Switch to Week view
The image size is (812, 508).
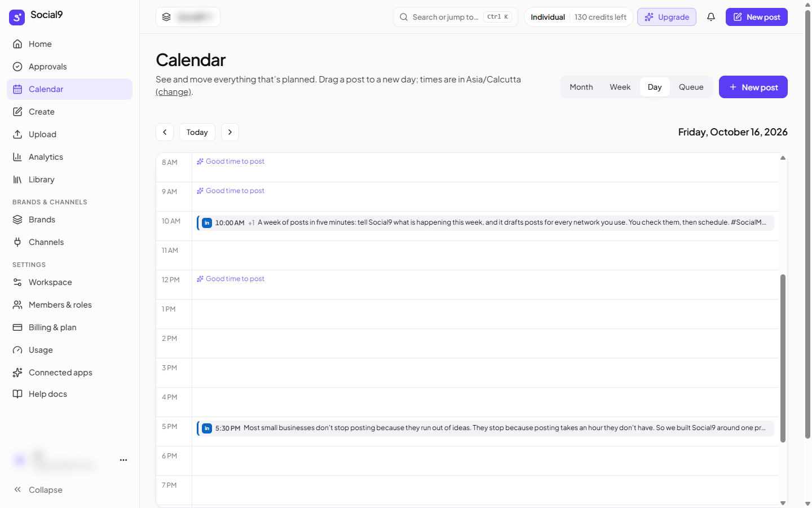pyautogui.click(x=620, y=87)
